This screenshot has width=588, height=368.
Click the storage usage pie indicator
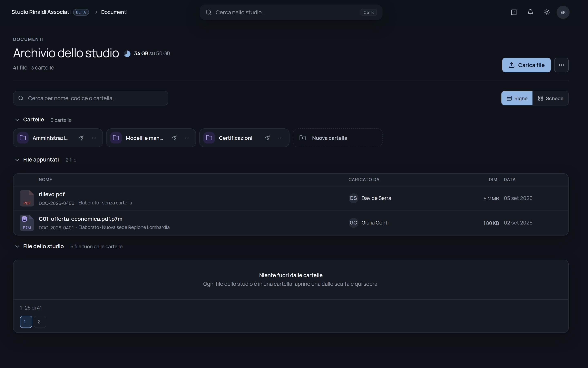[x=127, y=54]
